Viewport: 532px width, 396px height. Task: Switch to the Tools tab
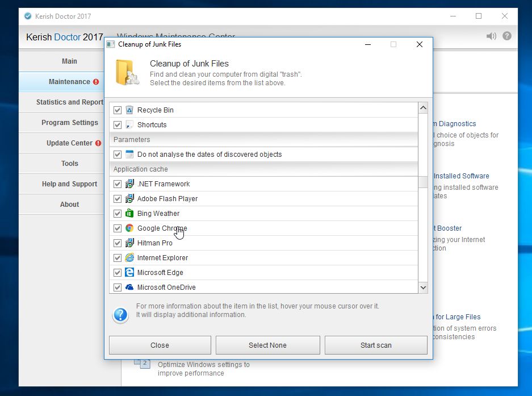coord(61,164)
